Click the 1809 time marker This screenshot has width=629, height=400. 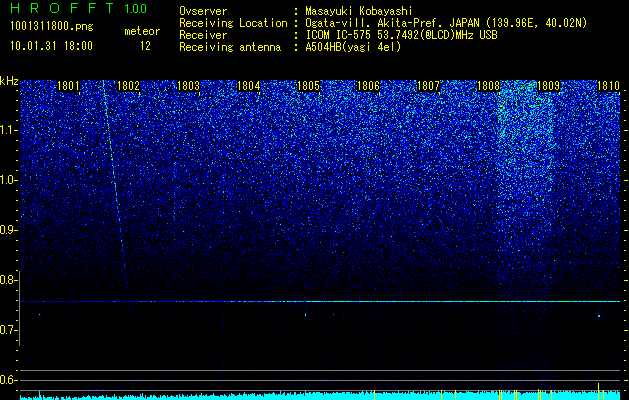[x=548, y=86]
